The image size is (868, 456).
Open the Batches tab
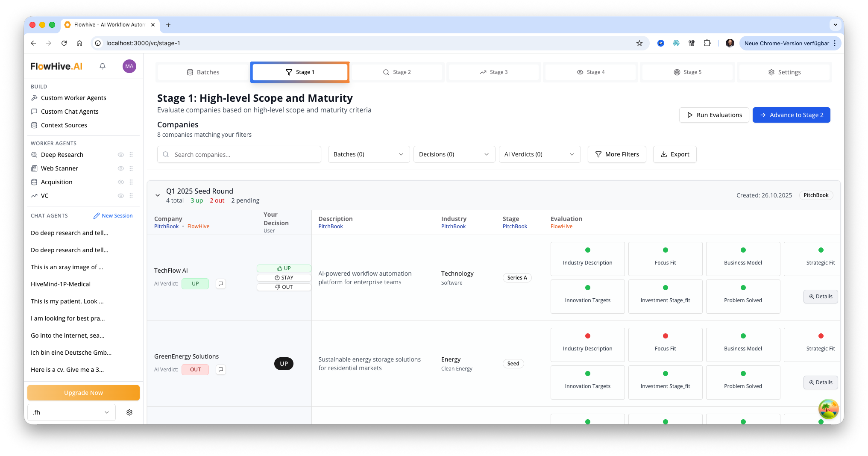coord(203,72)
